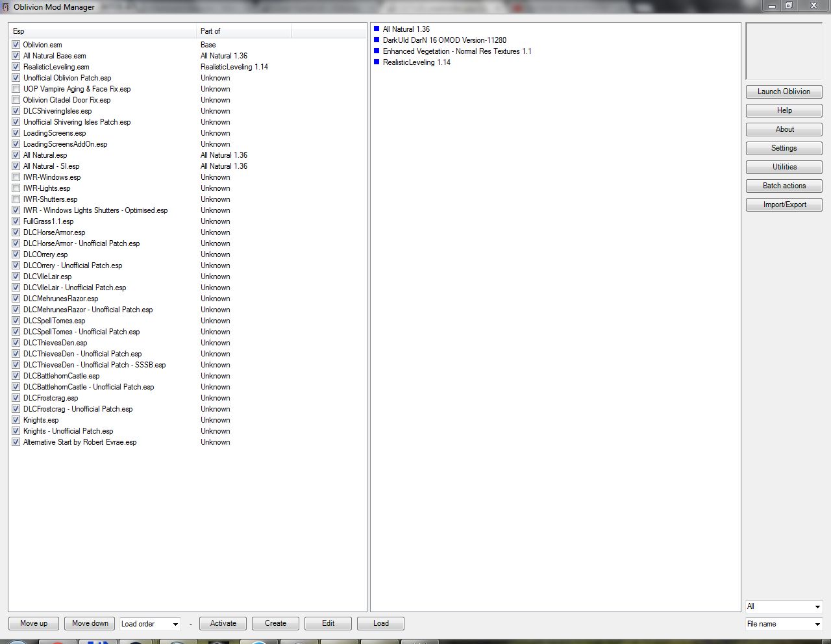The image size is (831, 644).
Task: Select DLCThievesDen - Unofficial Patch - SSSB.esp
Action: 94,365
